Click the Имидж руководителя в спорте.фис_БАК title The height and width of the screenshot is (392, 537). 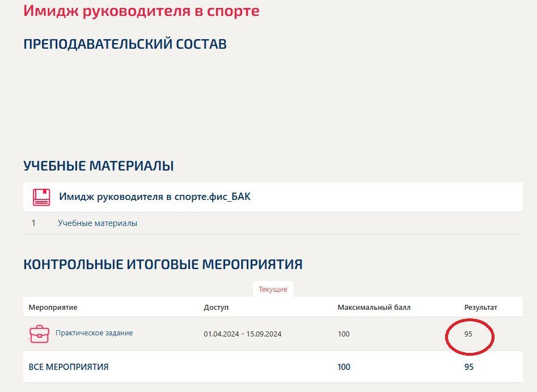155,197
